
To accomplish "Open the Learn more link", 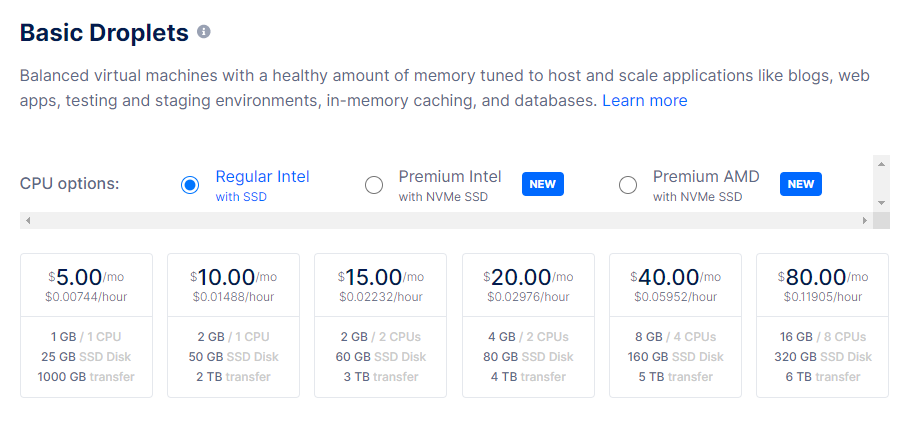I will [645, 101].
